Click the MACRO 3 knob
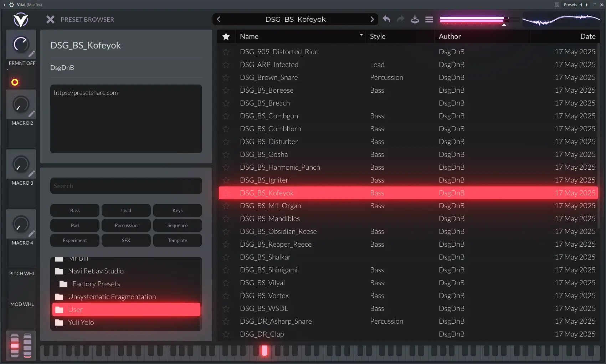606x364 pixels. click(x=21, y=164)
